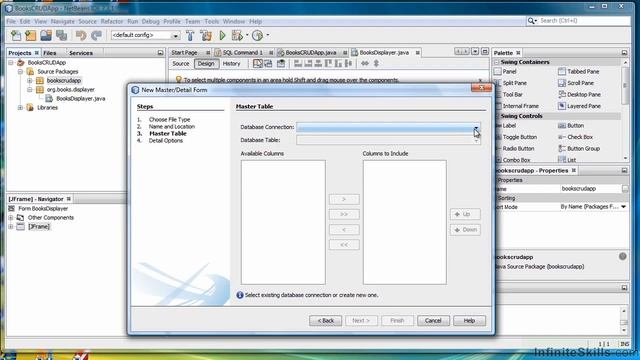The image size is (640, 360).
Task: Click the add-all columns >> button
Action: (x=344, y=214)
